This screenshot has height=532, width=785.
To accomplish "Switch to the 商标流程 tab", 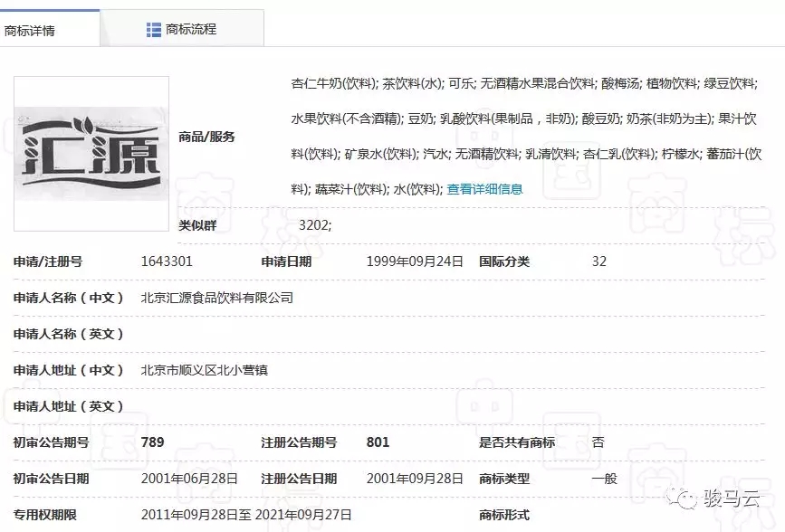I will 190,29.
